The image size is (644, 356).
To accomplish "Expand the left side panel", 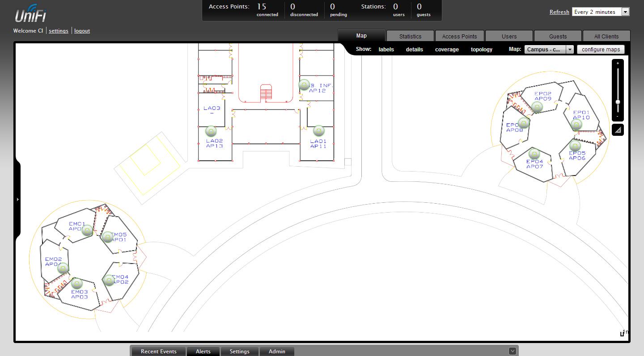I will (17, 199).
